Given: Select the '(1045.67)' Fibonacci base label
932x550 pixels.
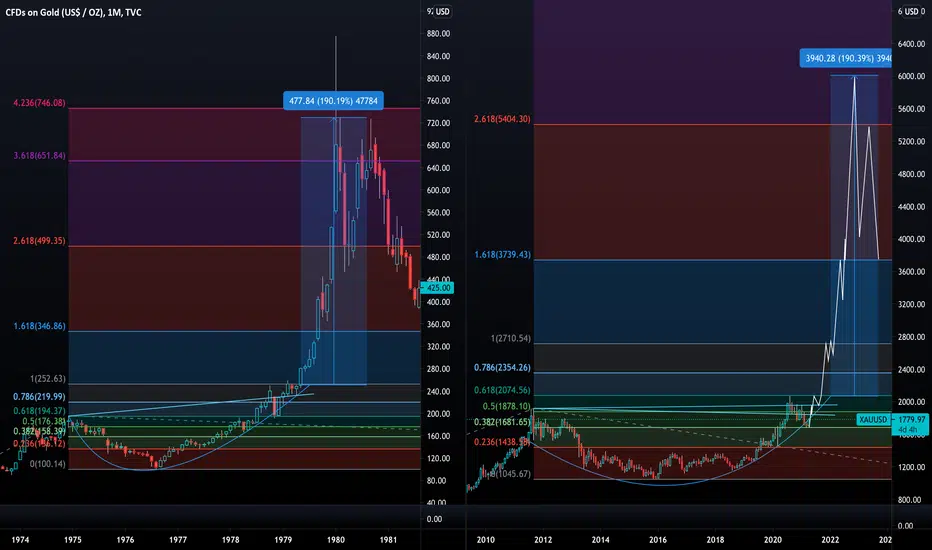Looking at the screenshot, I should [x=512, y=474].
